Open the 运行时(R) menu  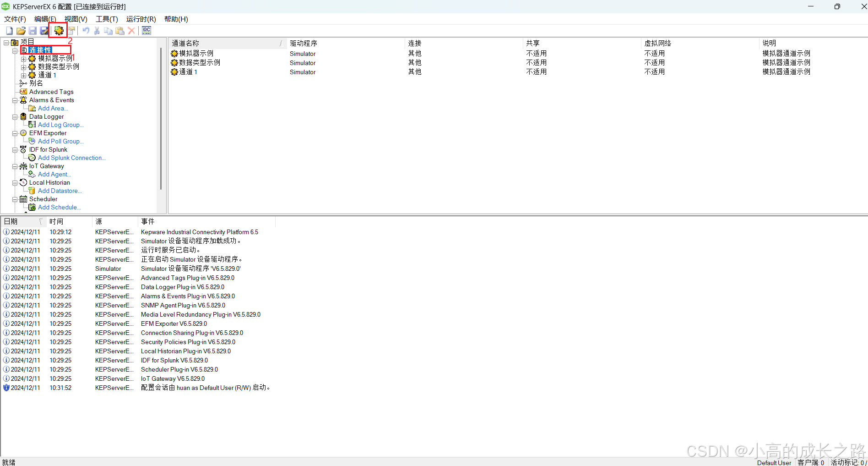pos(141,19)
